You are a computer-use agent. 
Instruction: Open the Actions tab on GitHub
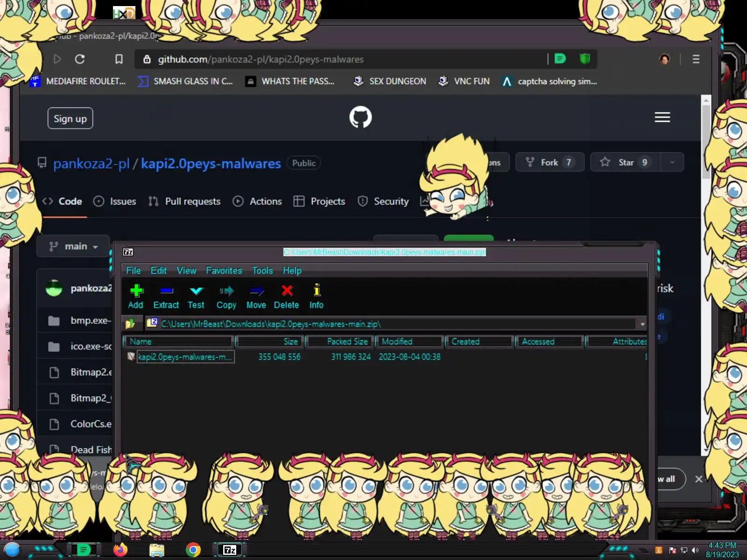pyautogui.click(x=257, y=201)
